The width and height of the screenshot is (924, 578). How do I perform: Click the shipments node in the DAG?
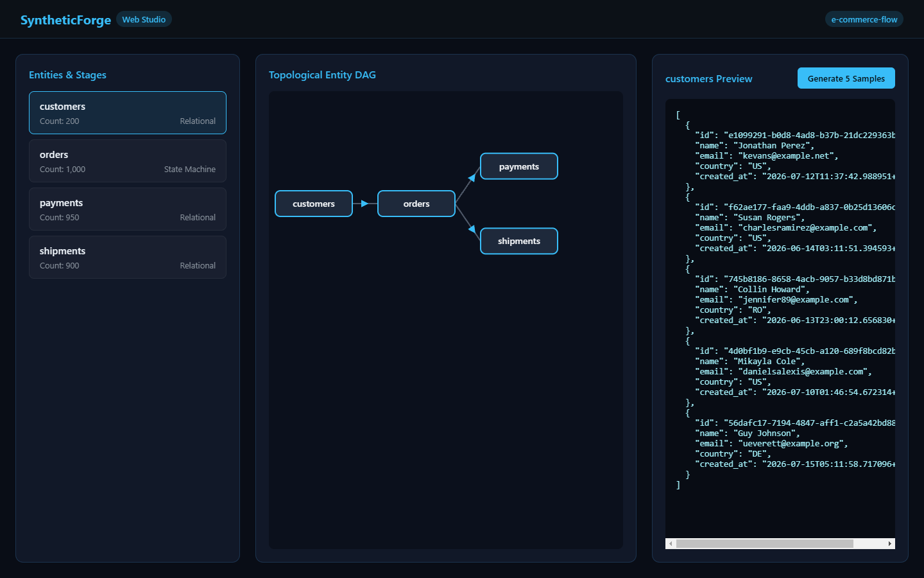pyautogui.click(x=519, y=241)
